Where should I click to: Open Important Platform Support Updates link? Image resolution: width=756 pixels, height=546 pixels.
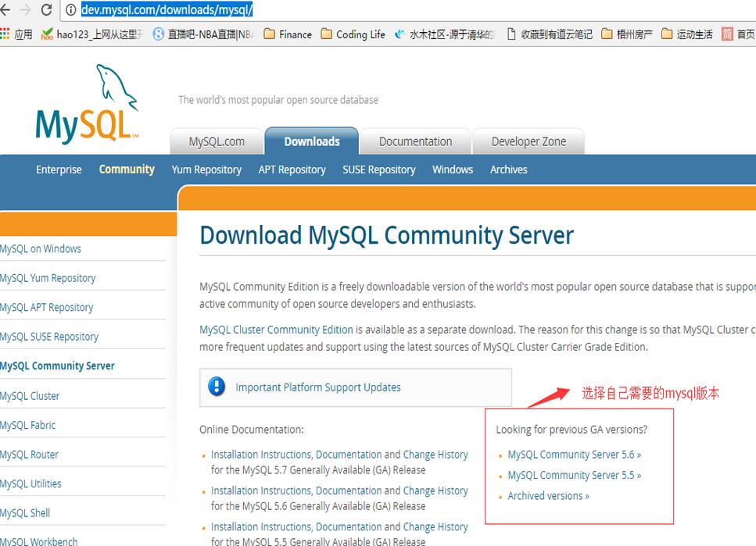click(x=318, y=387)
